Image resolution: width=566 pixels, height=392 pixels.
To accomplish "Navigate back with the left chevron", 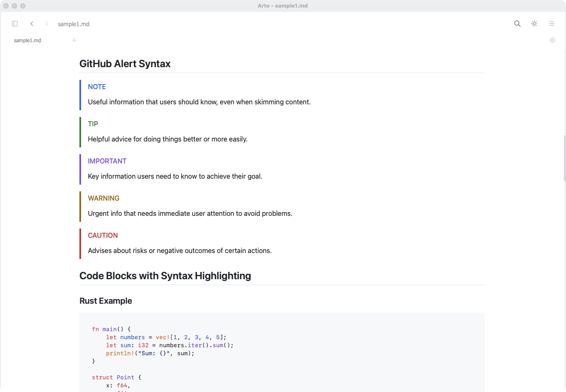I will tap(32, 24).
